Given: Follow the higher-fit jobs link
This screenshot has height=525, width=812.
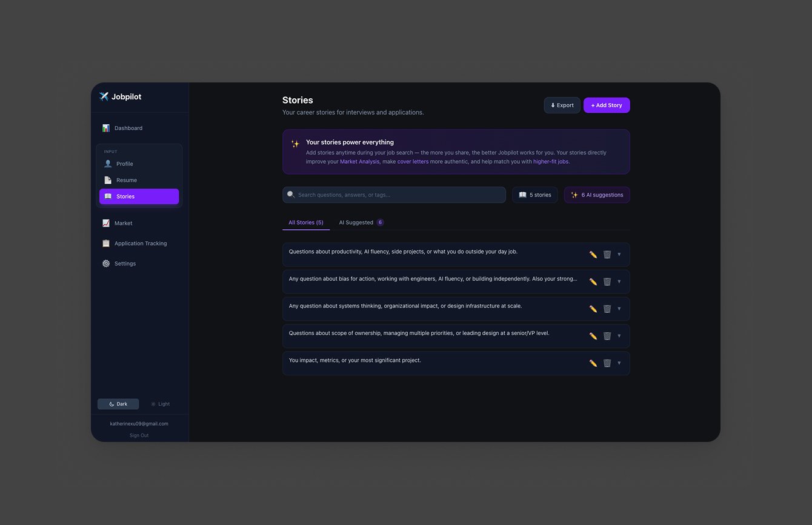Looking at the screenshot, I should (x=551, y=162).
